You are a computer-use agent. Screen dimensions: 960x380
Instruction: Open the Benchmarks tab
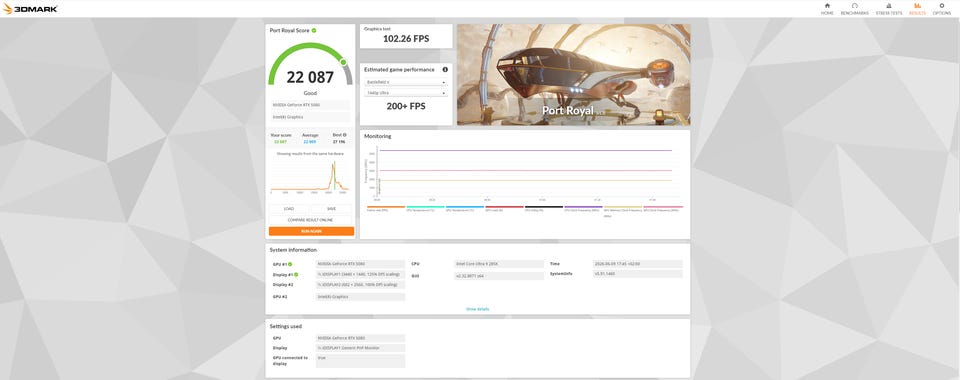click(854, 9)
